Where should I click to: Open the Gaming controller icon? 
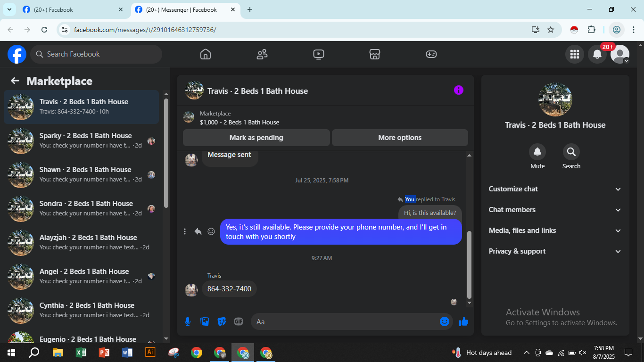[431, 54]
